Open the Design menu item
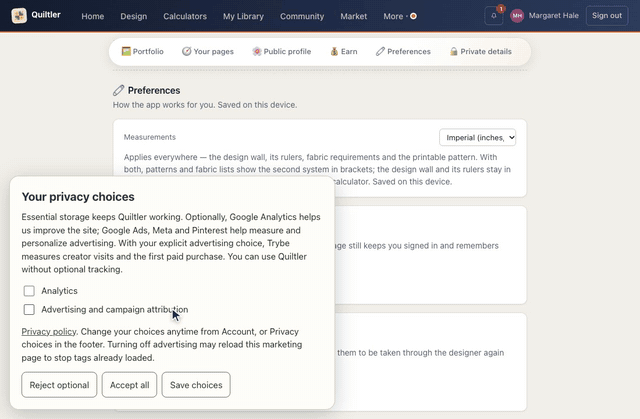Image resolution: width=640 pixels, height=419 pixels. (x=133, y=16)
